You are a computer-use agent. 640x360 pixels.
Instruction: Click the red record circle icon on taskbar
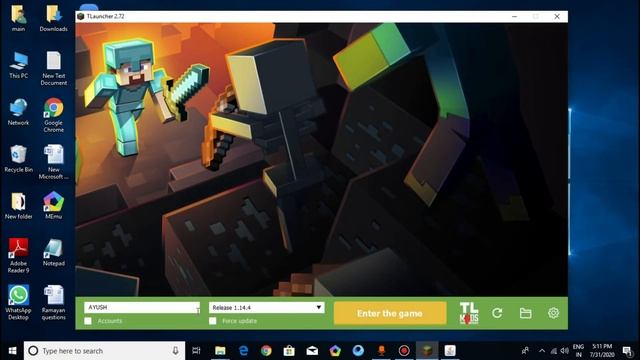point(404,351)
